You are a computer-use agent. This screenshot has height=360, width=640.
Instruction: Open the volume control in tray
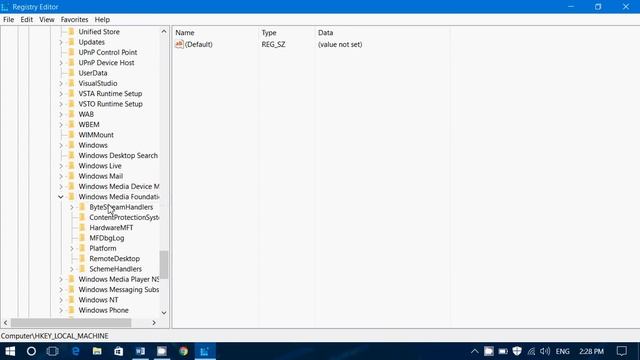click(x=545, y=351)
